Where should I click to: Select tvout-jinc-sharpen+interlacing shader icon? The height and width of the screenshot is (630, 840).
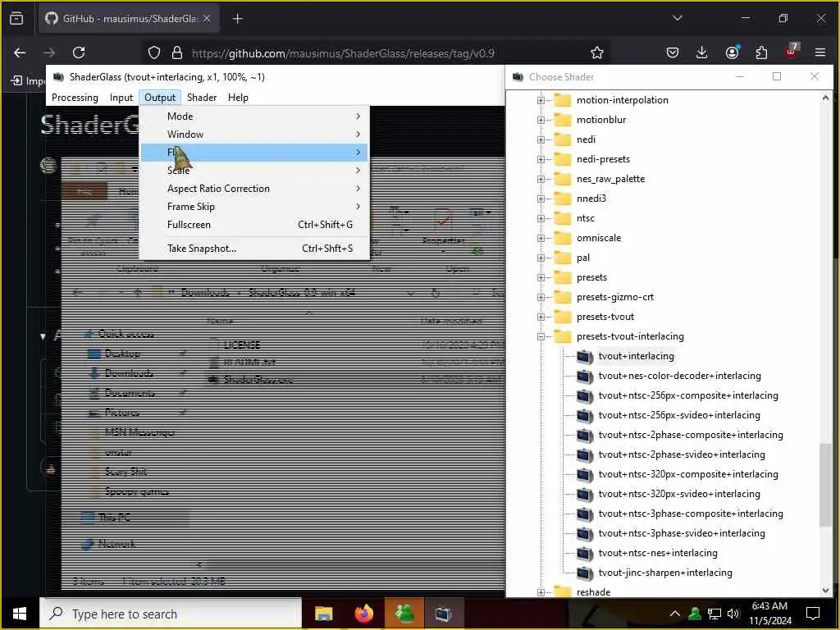[584, 573]
